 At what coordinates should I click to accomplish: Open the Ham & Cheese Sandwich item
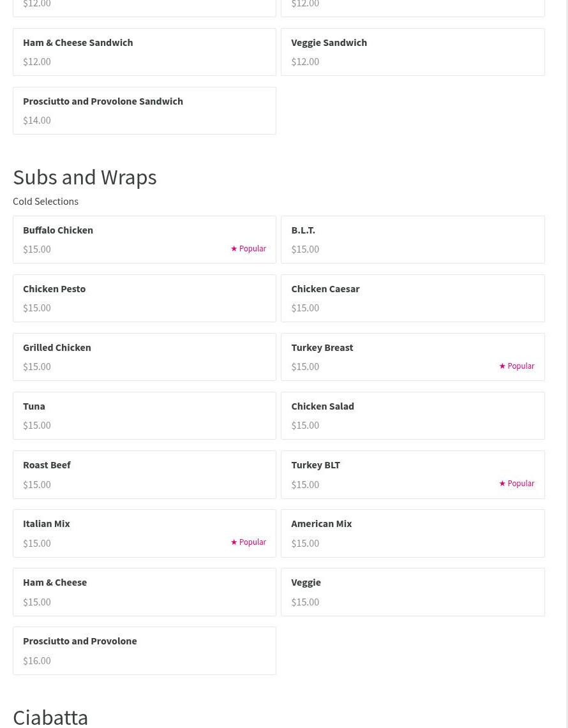(x=144, y=52)
